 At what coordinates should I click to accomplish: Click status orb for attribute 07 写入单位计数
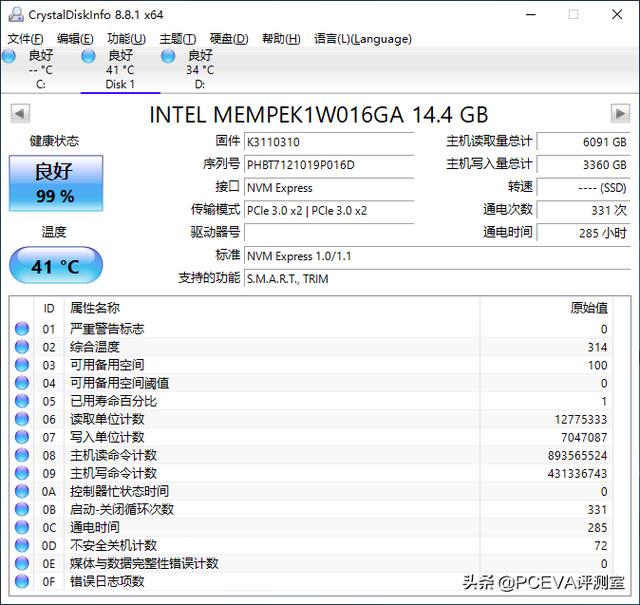pyautogui.click(x=22, y=437)
